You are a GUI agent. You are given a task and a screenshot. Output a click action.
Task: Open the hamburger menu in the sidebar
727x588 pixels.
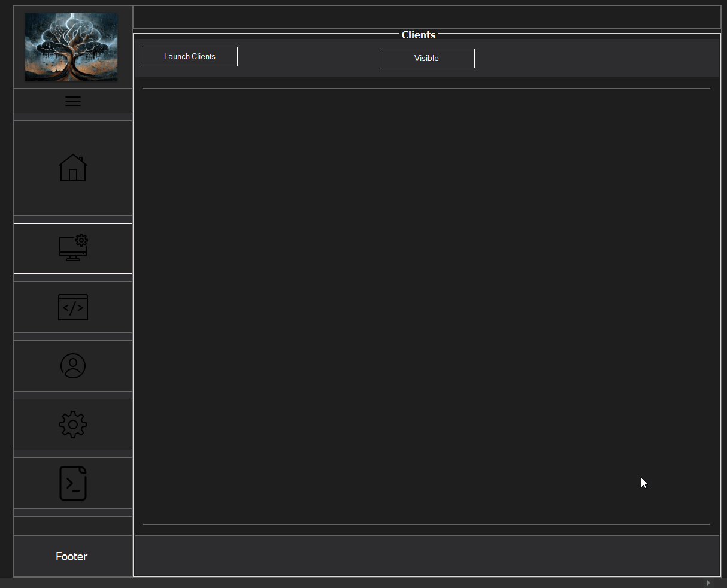point(72,101)
